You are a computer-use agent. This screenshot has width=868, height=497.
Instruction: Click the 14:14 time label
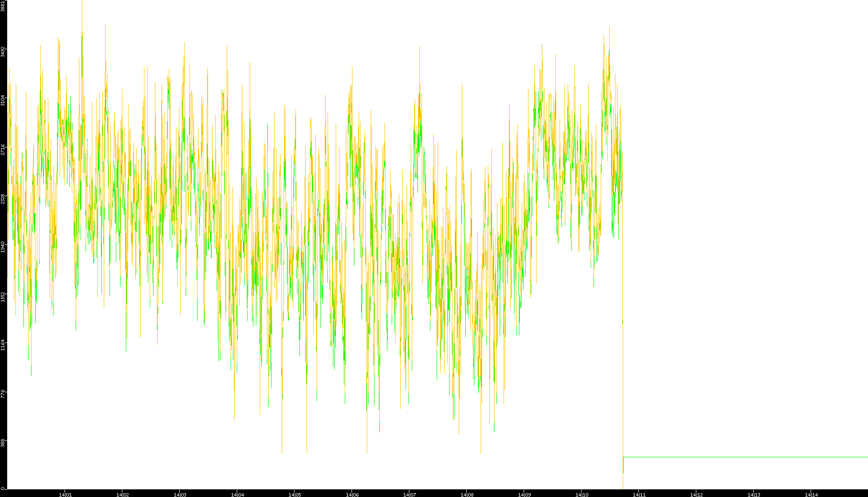click(811, 494)
